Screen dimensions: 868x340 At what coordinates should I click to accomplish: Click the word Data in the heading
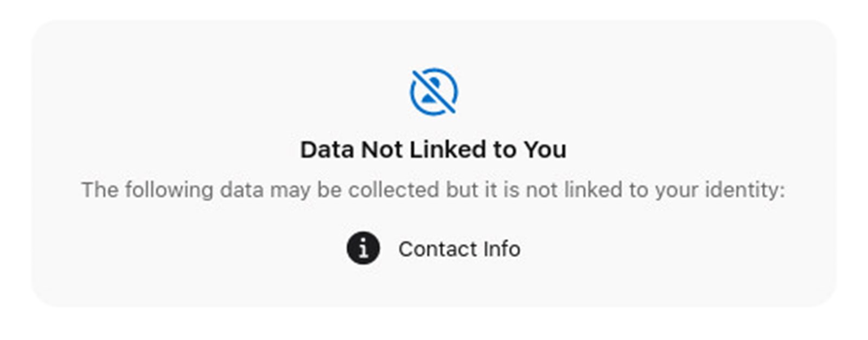(x=327, y=150)
